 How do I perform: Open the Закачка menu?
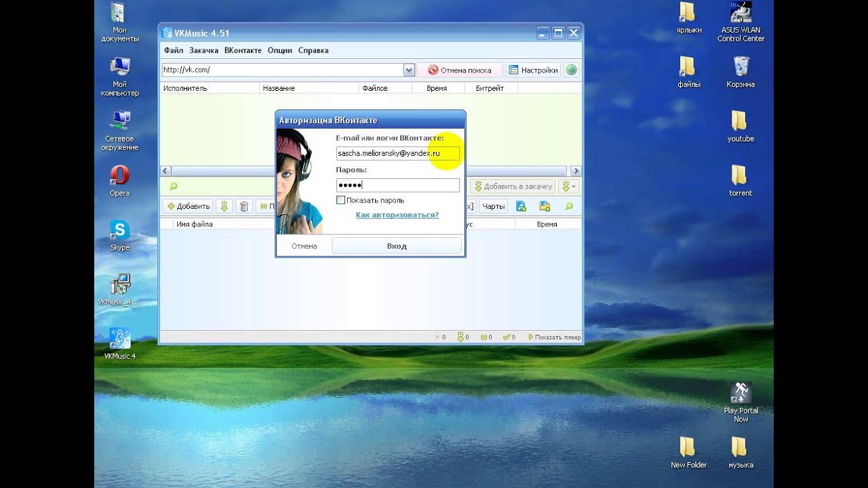[203, 50]
